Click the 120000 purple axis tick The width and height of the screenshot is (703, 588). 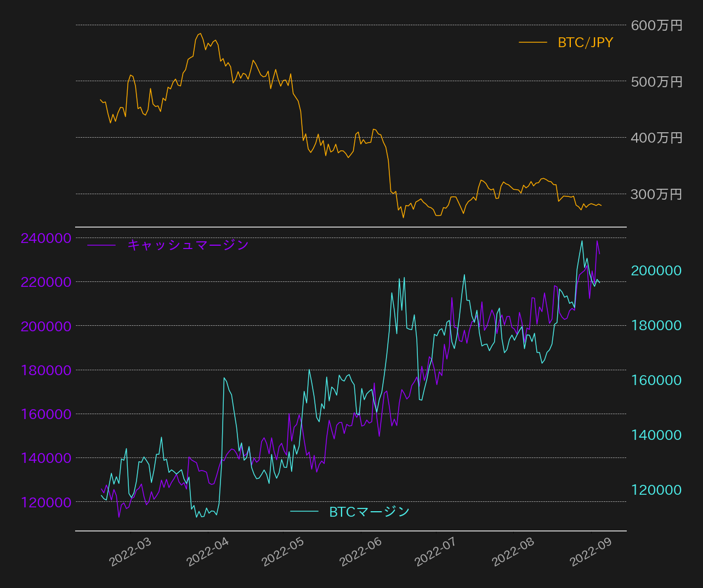[46, 502]
